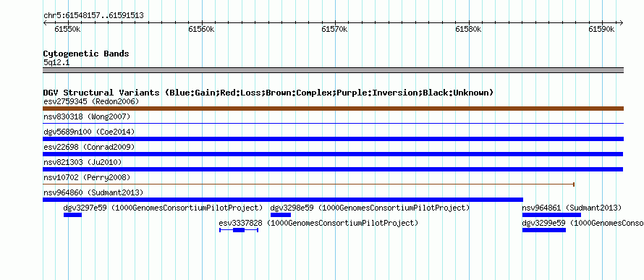Click the nsv10702 (Perry2008) label
Image resolution: width=644 pixels, height=280 pixels.
(x=87, y=177)
